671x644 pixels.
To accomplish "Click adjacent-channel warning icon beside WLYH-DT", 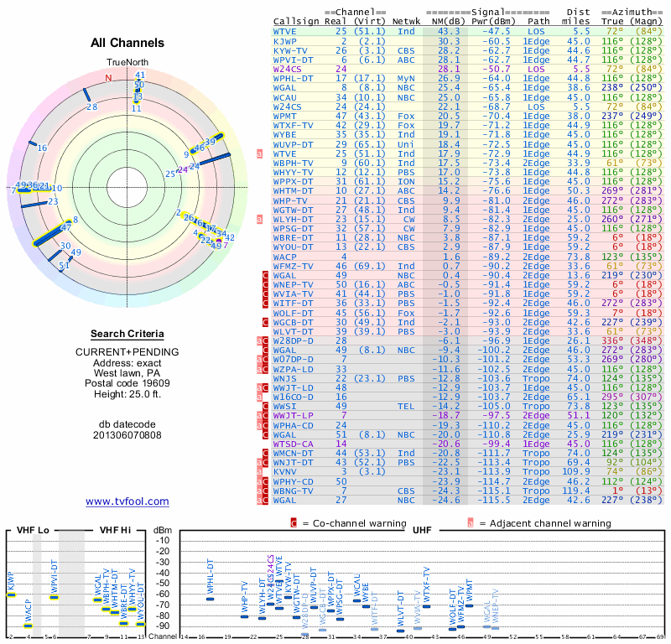I will [260, 220].
